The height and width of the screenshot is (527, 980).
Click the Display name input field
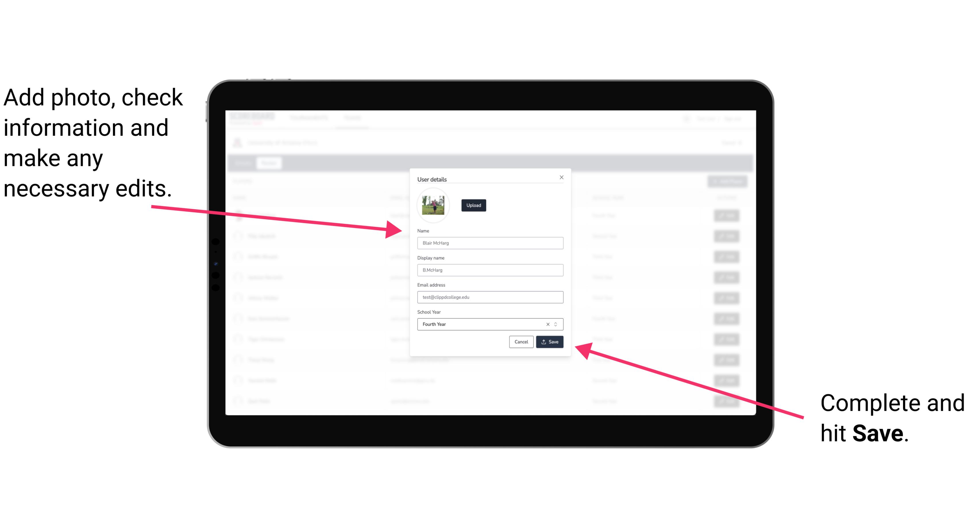[x=489, y=270]
